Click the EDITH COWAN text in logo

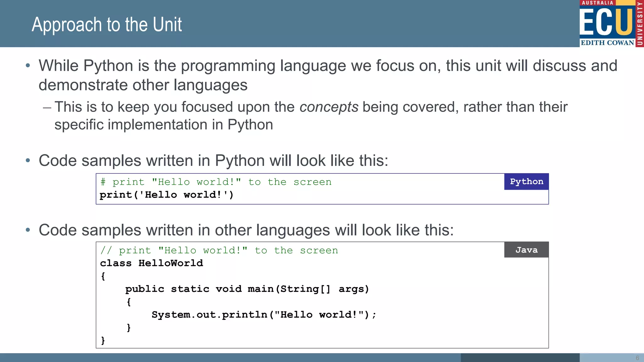click(x=607, y=43)
